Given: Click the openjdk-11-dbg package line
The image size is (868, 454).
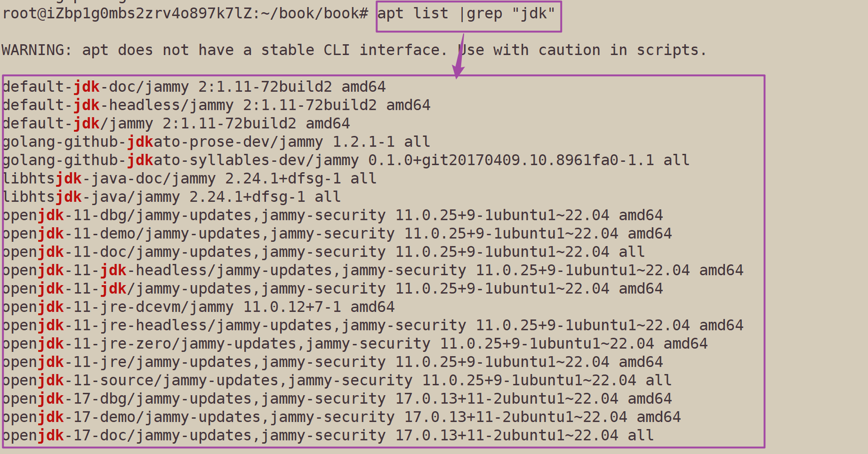Looking at the screenshot, I should (332, 215).
